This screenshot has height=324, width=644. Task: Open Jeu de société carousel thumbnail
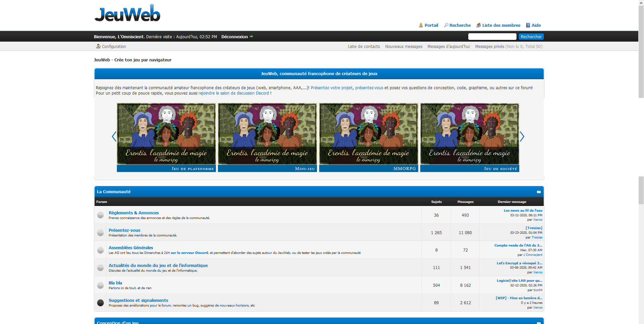(470, 138)
